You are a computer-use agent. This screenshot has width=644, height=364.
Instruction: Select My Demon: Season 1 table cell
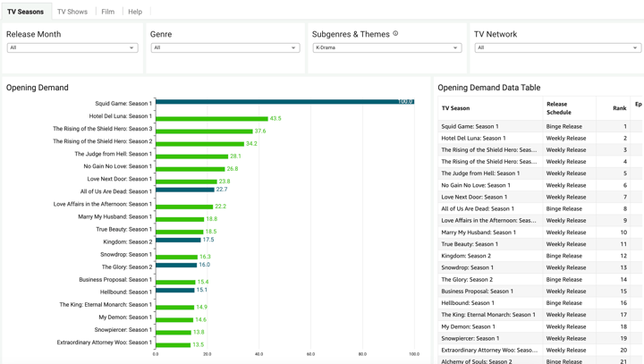(x=490, y=326)
